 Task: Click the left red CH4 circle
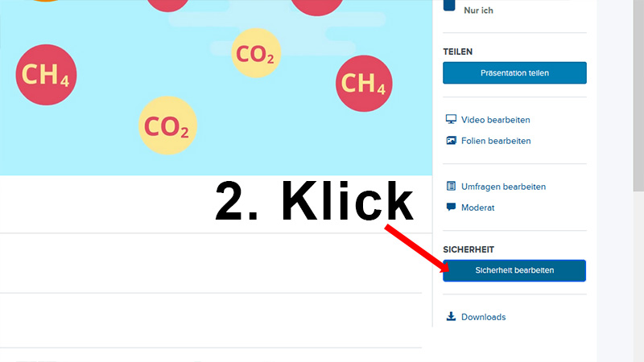[x=46, y=76]
